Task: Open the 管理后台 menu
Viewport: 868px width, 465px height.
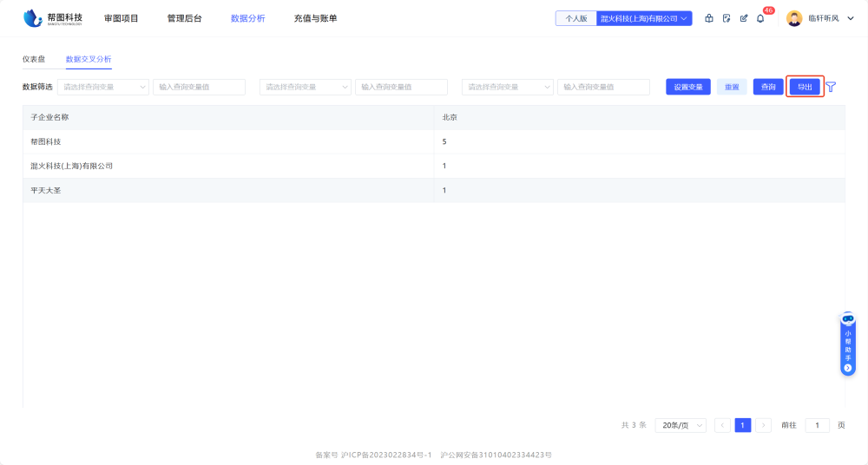Action: click(x=184, y=18)
